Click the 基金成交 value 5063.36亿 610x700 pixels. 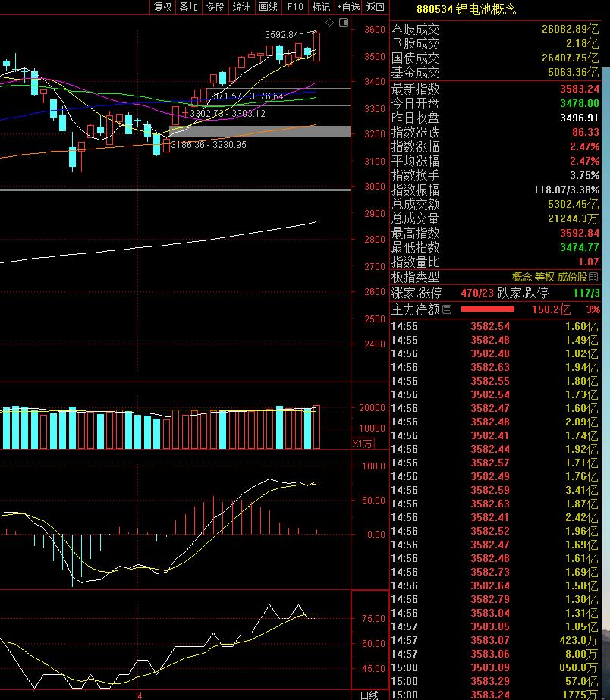pos(574,72)
